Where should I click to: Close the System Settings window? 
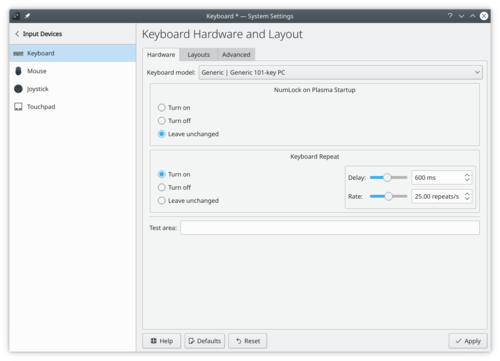click(x=484, y=16)
